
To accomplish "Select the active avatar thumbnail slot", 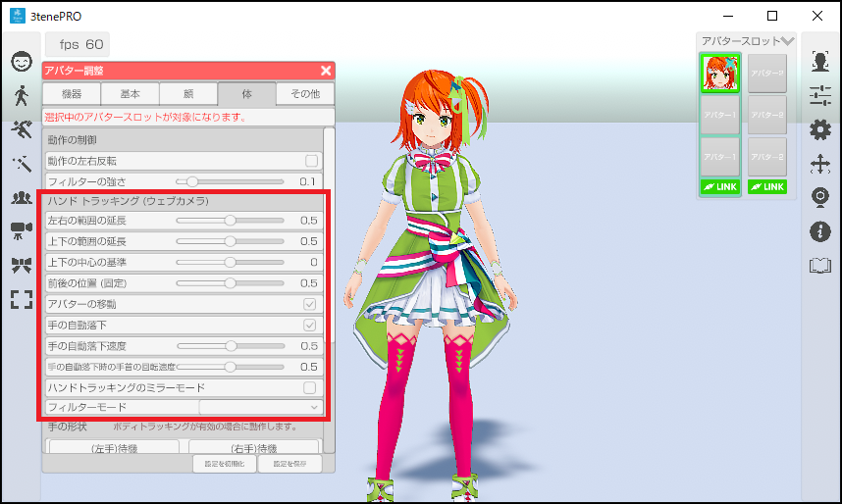I will [720, 73].
